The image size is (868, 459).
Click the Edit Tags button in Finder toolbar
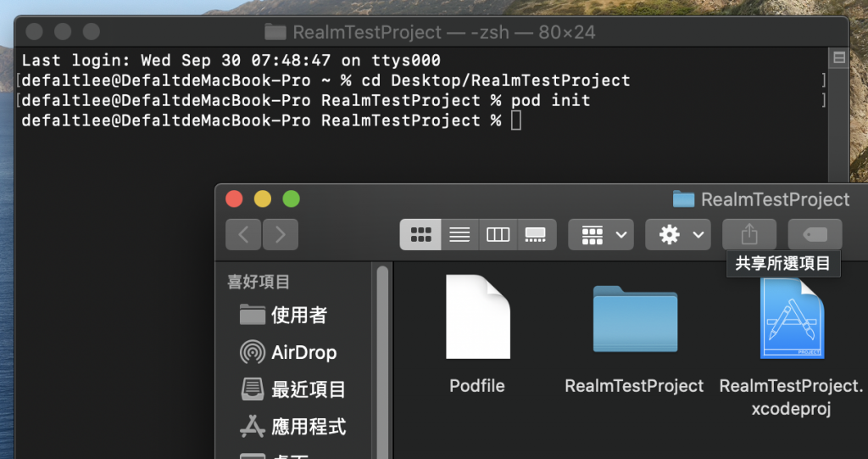click(815, 234)
